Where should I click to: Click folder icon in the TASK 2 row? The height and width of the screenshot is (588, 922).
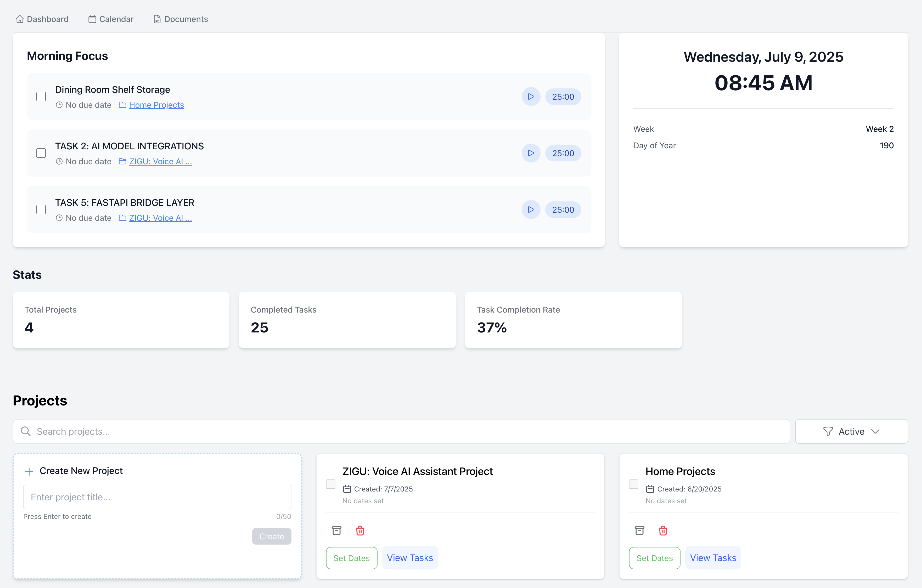click(x=122, y=162)
